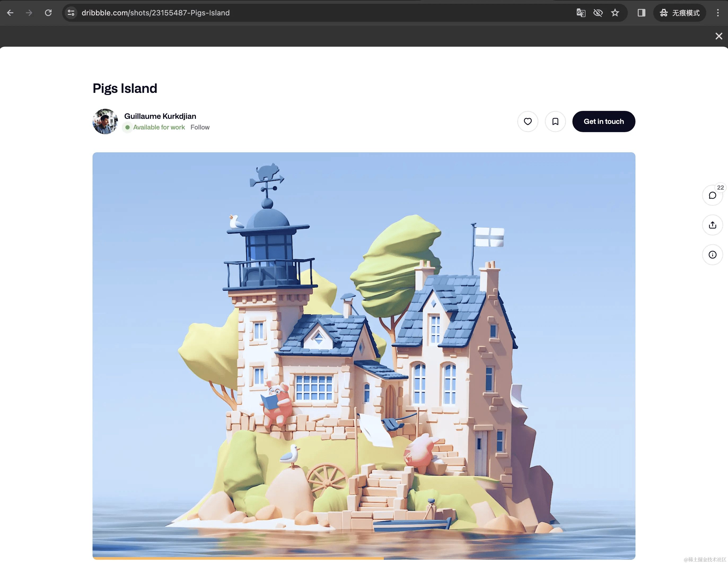Click the share upload icon

point(712,225)
